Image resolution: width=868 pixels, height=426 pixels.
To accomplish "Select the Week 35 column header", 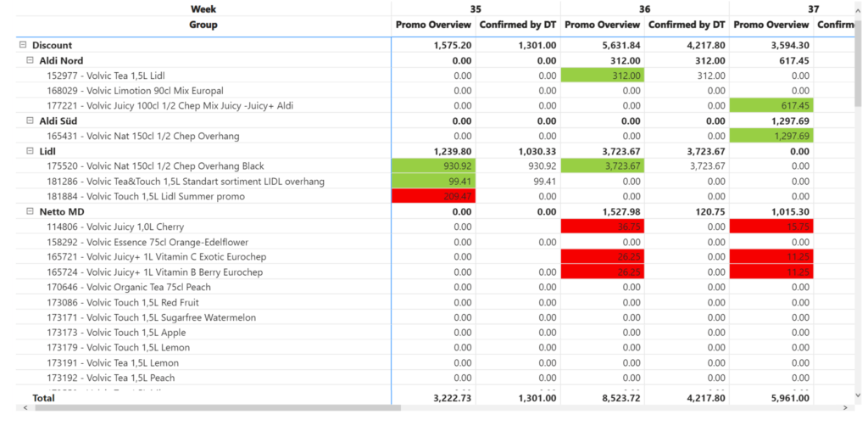I will click(476, 8).
